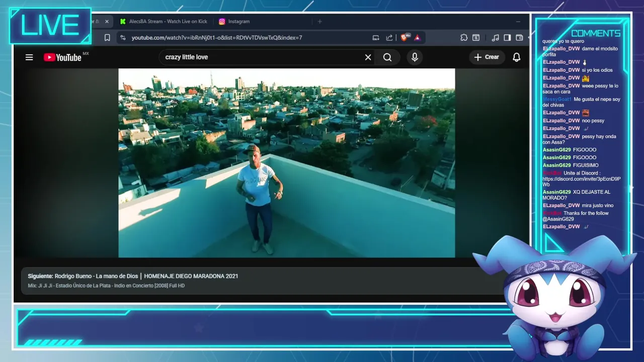Switch to AlecsBA Stream Kick tab
Screen dimensions: 644x362
164,22
